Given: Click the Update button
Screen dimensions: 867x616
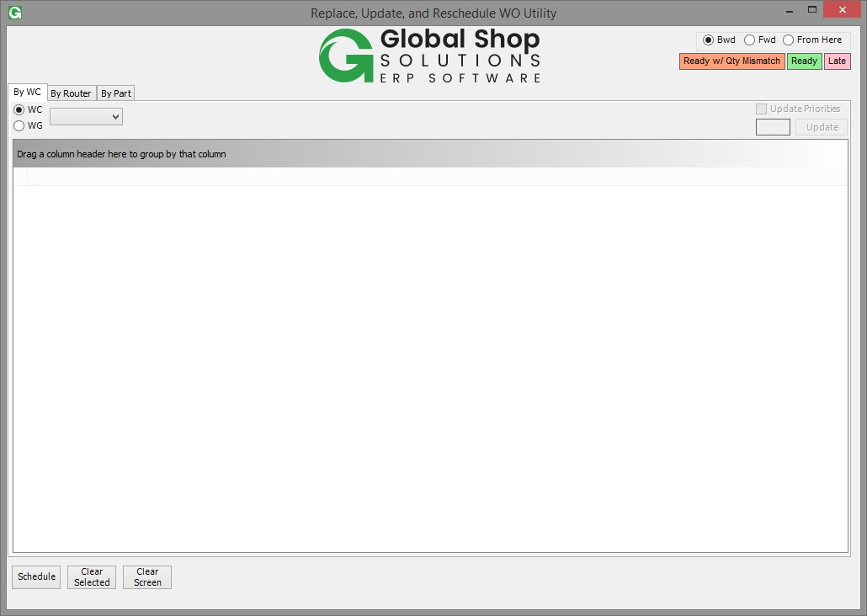Looking at the screenshot, I should (822, 127).
